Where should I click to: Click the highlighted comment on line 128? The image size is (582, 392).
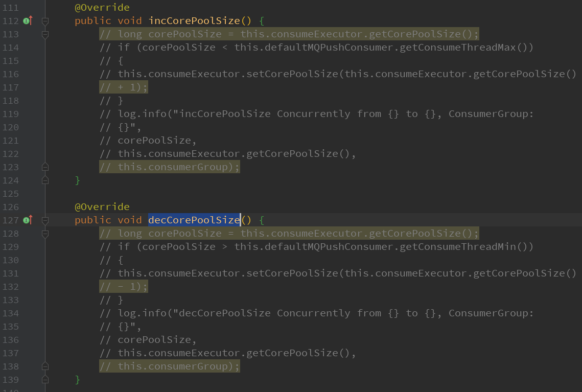click(x=289, y=234)
